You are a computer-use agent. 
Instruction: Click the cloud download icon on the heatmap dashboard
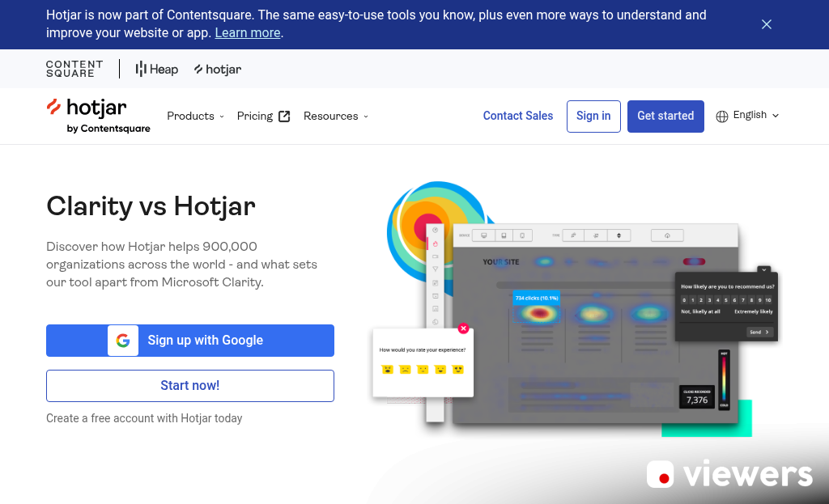click(667, 235)
